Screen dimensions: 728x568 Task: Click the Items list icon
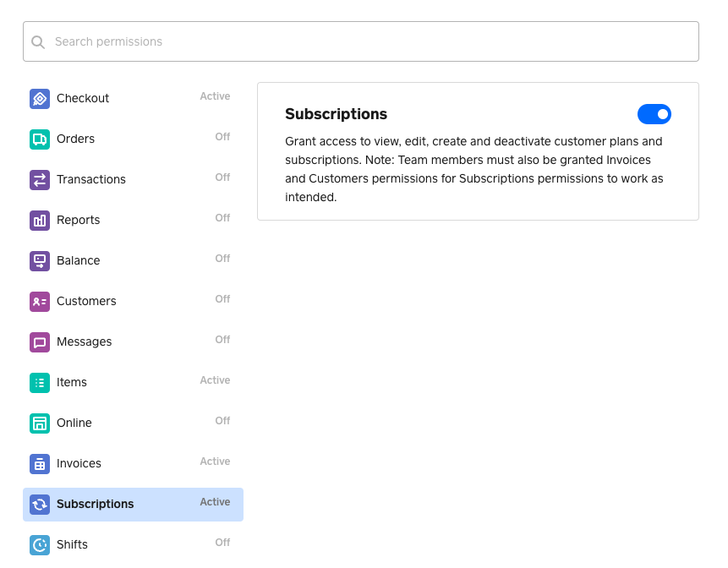click(x=40, y=383)
